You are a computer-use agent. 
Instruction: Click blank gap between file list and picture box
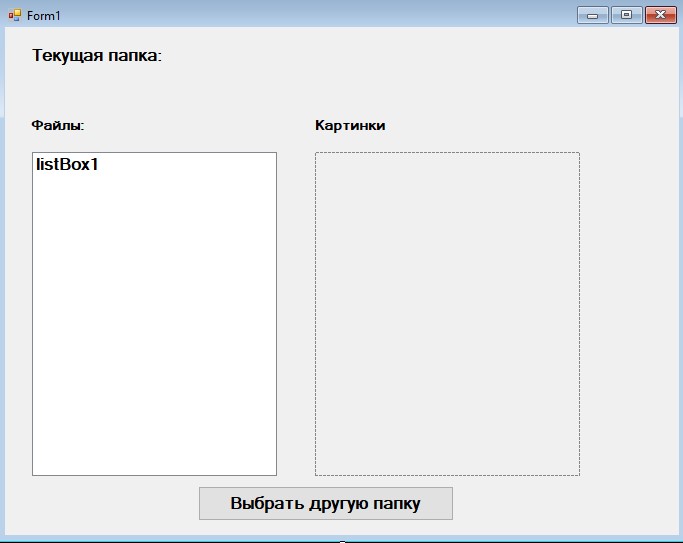(x=296, y=314)
